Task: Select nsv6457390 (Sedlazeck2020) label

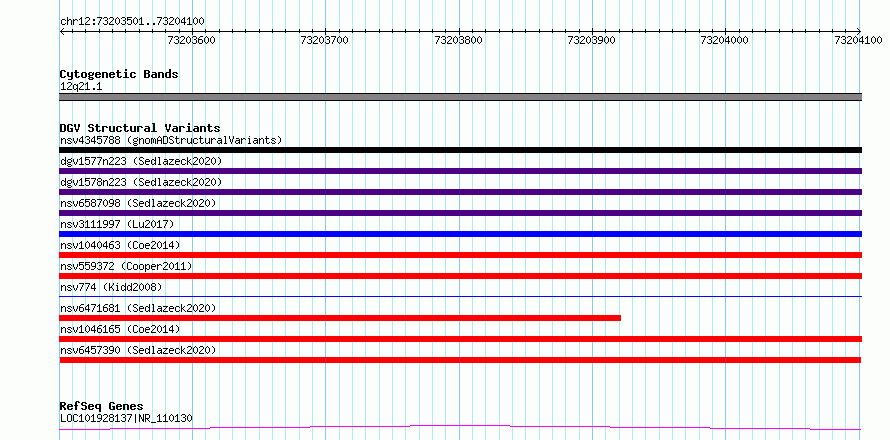Action: (138, 350)
